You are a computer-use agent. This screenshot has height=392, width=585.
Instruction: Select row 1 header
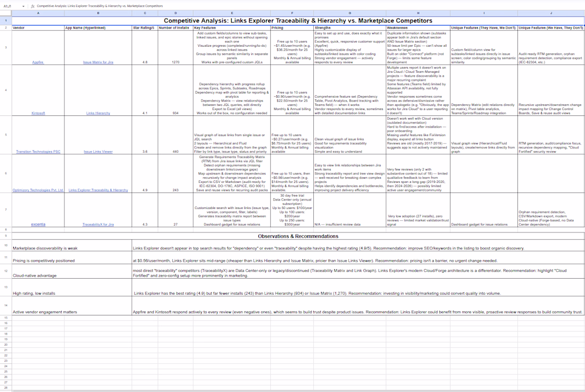(6, 21)
